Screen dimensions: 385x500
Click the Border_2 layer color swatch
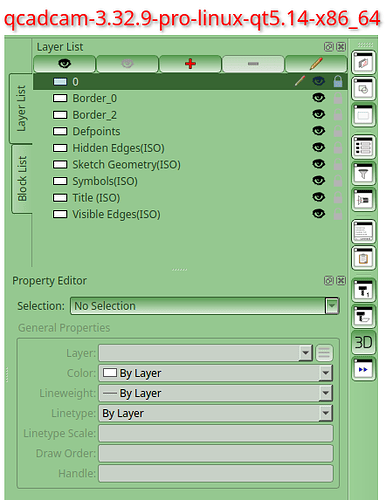(60, 115)
